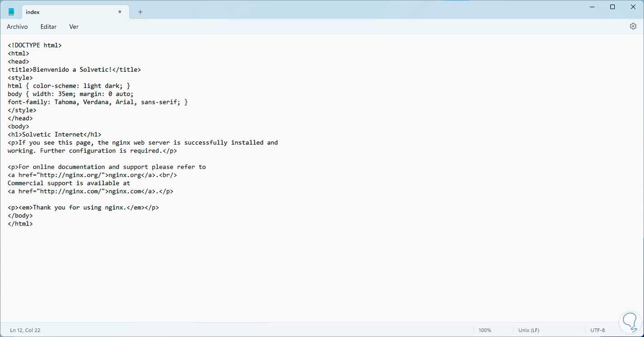644x337 pixels.
Task: Click the font-family Tahoma, Verdana line
Action: (x=98, y=102)
